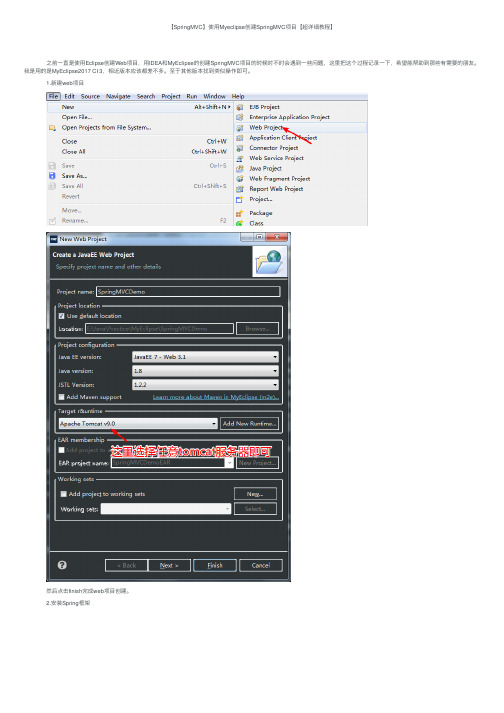Open the Java version dropdown
Screen dimensions: 504x713
[205, 371]
